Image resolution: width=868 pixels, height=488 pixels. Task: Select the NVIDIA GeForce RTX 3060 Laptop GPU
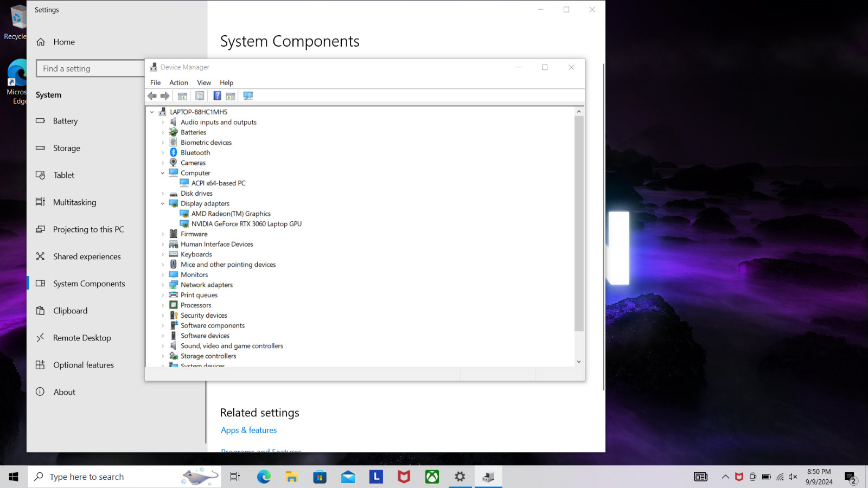246,224
